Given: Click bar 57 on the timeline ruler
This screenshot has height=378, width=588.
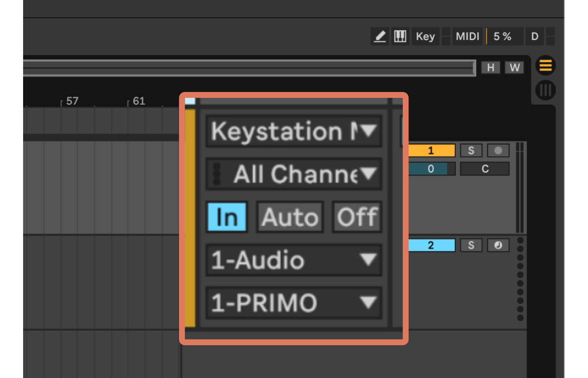Looking at the screenshot, I should coord(72,101).
